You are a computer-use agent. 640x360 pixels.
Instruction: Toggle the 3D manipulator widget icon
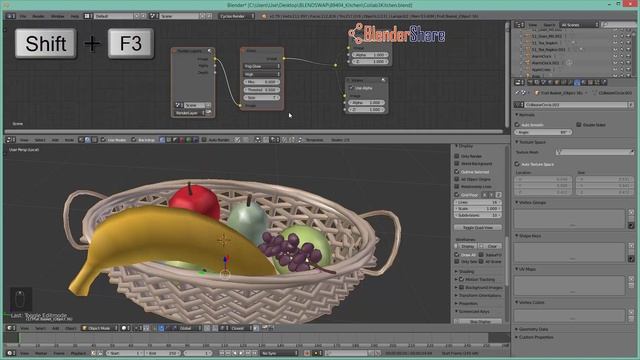point(154,328)
